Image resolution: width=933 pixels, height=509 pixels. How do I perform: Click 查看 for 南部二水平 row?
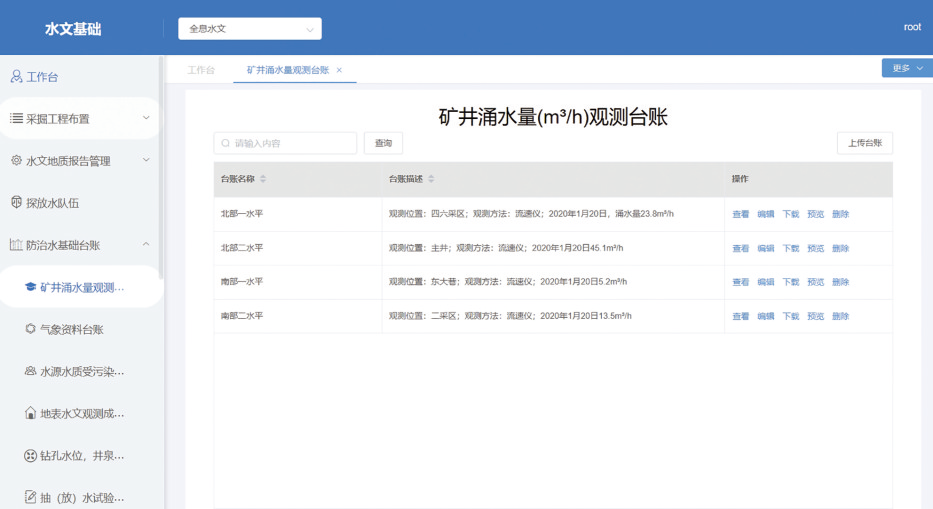740,316
